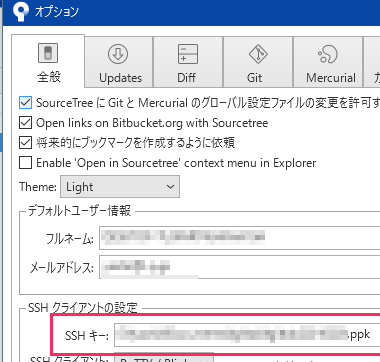Open the Mercurial logo icon

point(328,54)
